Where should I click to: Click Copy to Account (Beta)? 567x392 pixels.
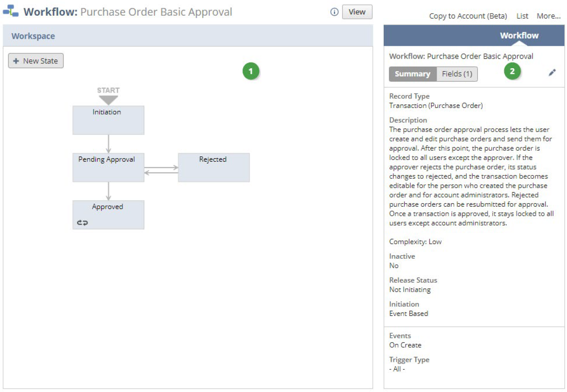[468, 16]
